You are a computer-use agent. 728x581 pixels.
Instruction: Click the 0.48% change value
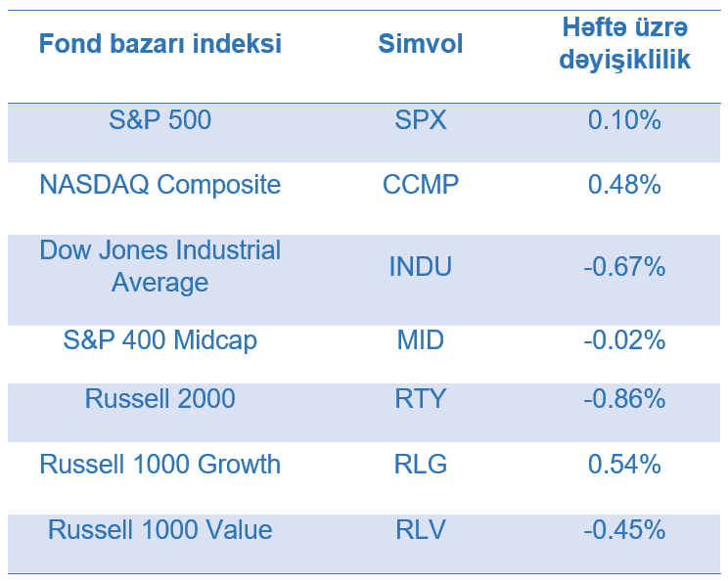tap(624, 184)
